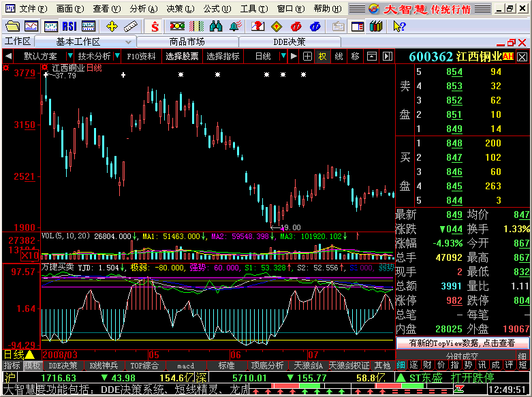Click the 选择指标 button
Image resolution: width=532 pixels, height=397 pixels.
[223, 57]
